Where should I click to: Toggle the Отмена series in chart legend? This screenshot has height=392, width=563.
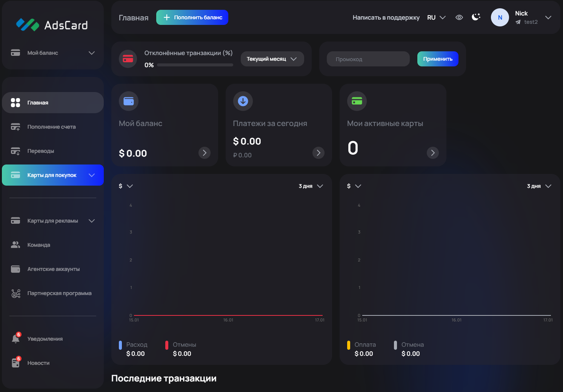pos(409,349)
